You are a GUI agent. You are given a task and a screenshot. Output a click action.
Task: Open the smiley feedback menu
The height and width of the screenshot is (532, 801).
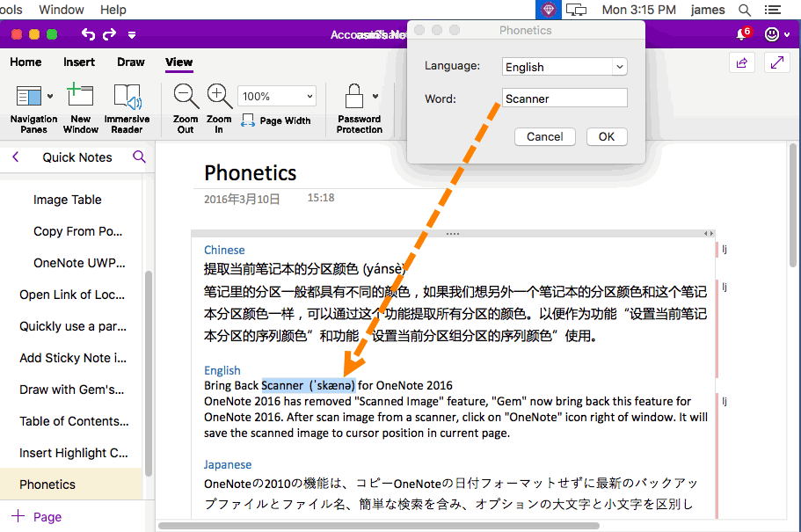click(x=776, y=34)
